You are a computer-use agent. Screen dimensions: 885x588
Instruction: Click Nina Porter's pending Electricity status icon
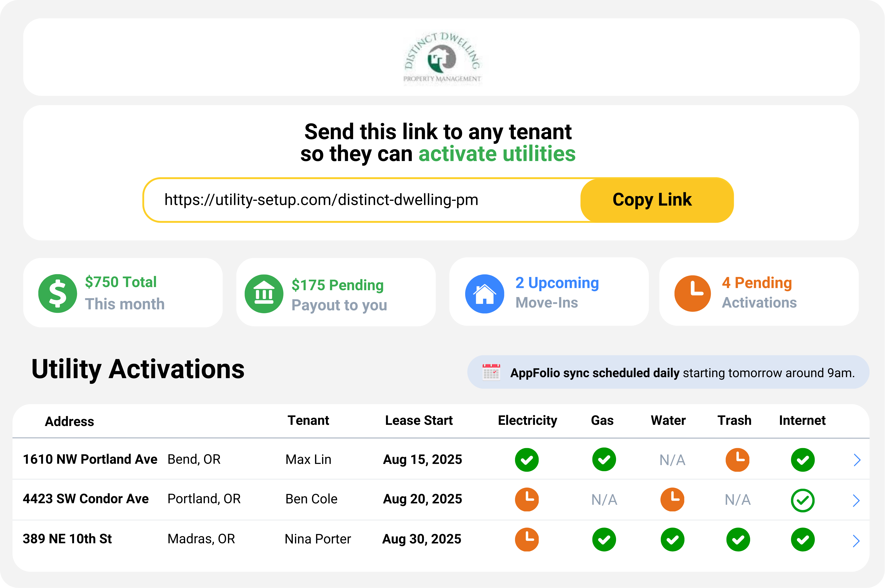[x=527, y=539]
